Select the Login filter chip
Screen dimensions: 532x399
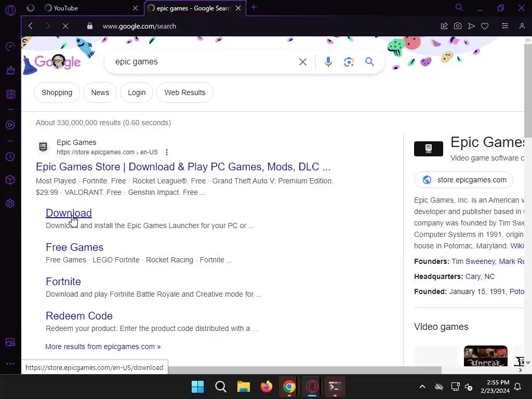point(137,92)
